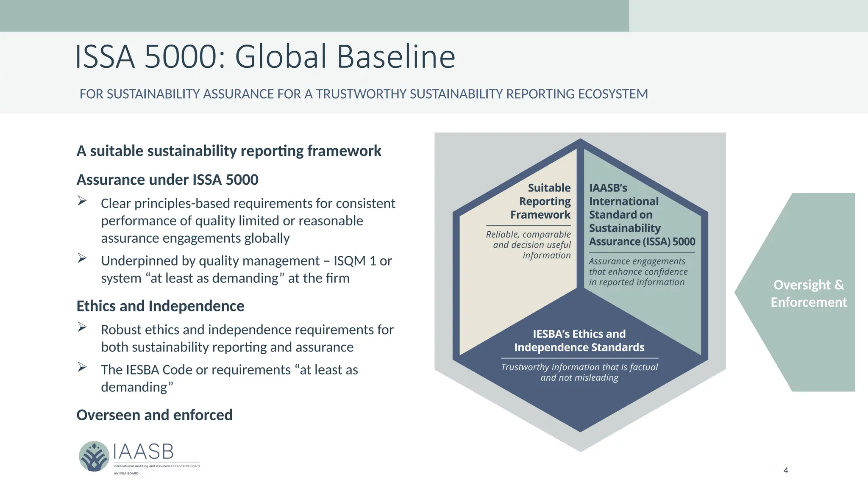The height and width of the screenshot is (488, 868).
Task: Click arrow bullet before The IESBA Code
Action: 82,367
